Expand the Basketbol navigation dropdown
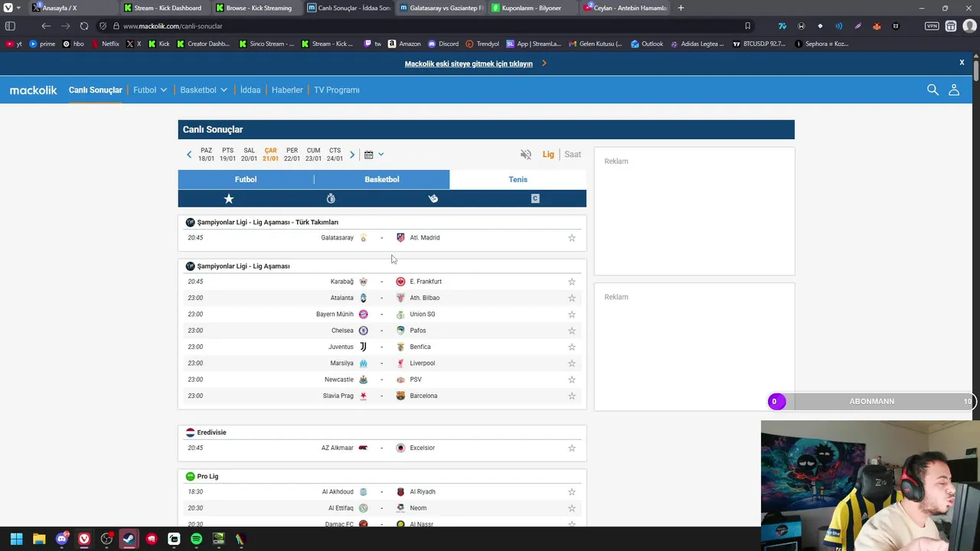Viewport: 980px width, 551px height. point(204,90)
